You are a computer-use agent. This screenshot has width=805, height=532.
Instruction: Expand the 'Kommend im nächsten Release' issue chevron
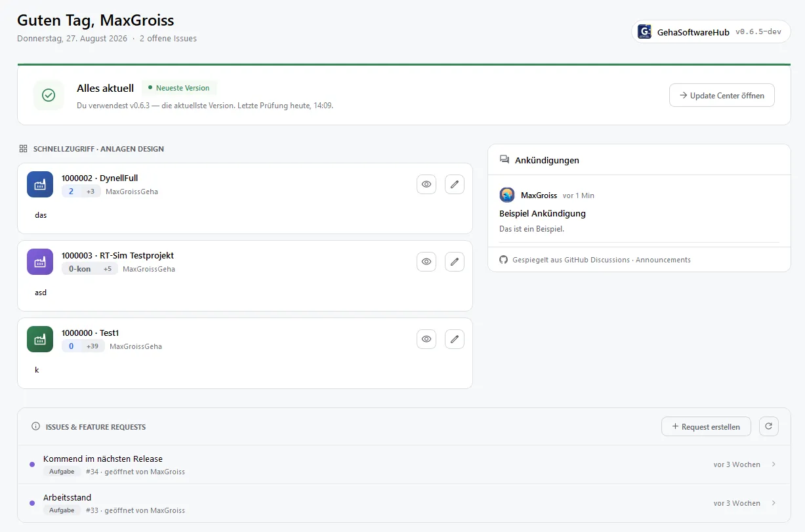point(774,464)
